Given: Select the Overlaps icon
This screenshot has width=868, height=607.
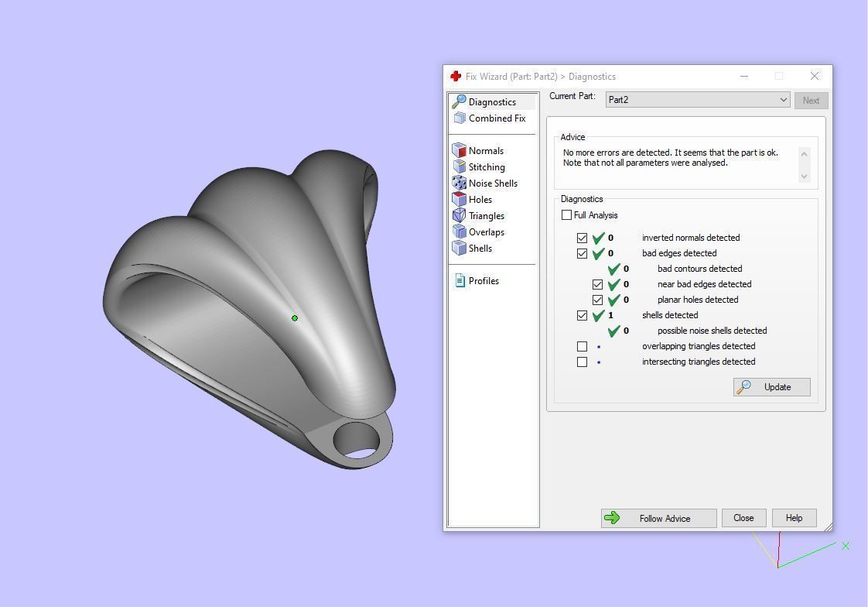Looking at the screenshot, I should (460, 231).
